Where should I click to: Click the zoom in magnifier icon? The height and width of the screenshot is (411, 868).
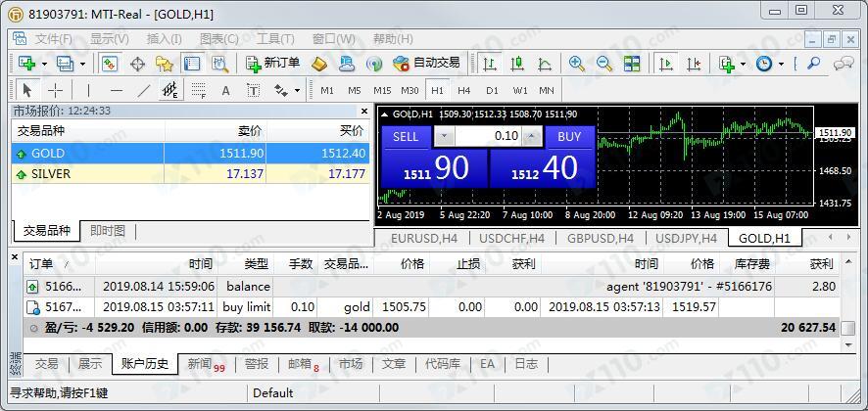(577, 64)
